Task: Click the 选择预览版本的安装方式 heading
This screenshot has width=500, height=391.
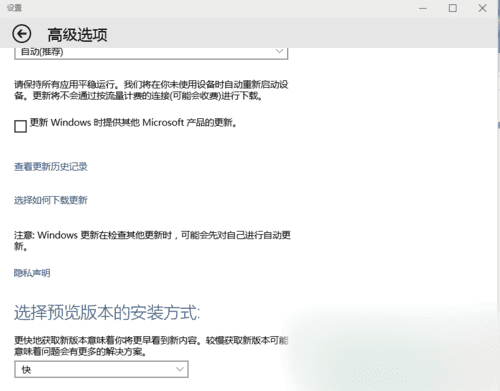Action: [107, 313]
